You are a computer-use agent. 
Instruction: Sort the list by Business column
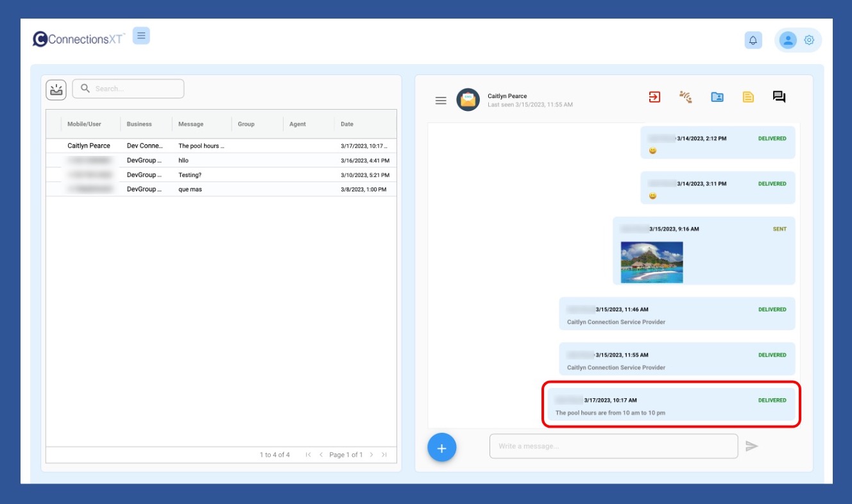(139, 124)
